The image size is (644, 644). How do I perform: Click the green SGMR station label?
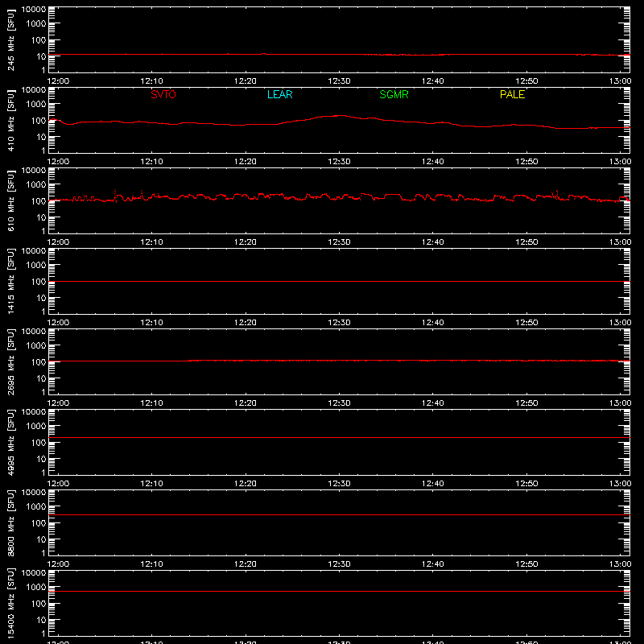[x=394, y=94]
